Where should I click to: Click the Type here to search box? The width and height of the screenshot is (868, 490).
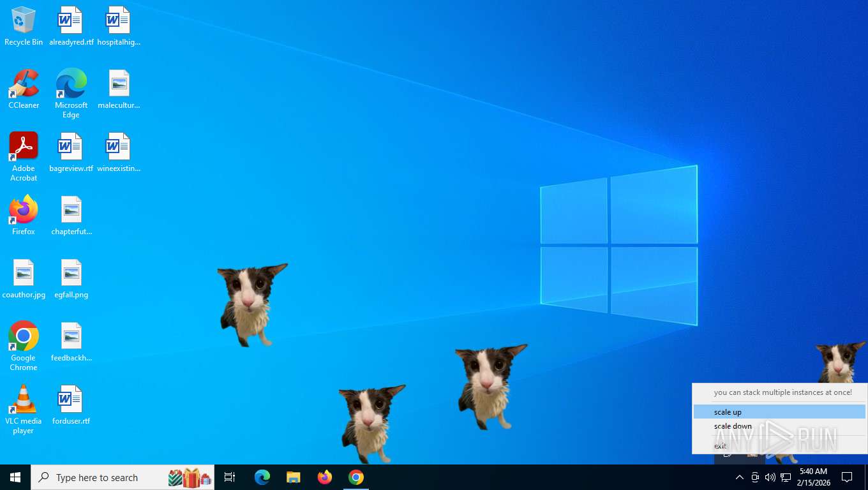(123, 477)
